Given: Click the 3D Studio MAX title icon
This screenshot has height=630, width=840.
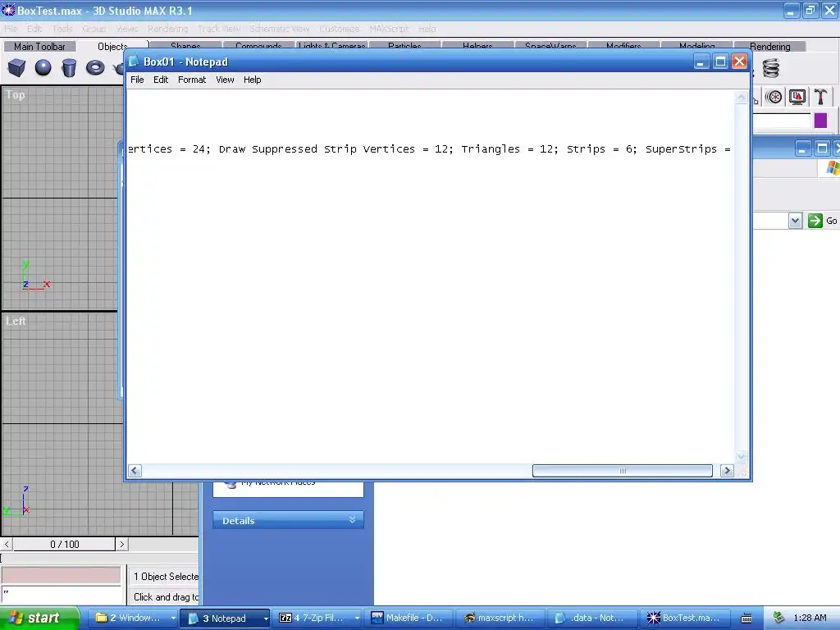Looking at the screenshot, I should point(8,10).
